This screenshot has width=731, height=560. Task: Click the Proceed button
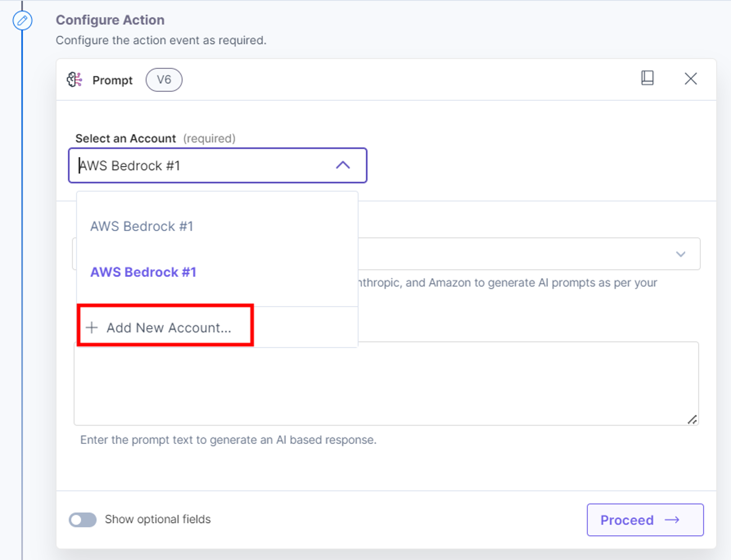coord(645,520)
